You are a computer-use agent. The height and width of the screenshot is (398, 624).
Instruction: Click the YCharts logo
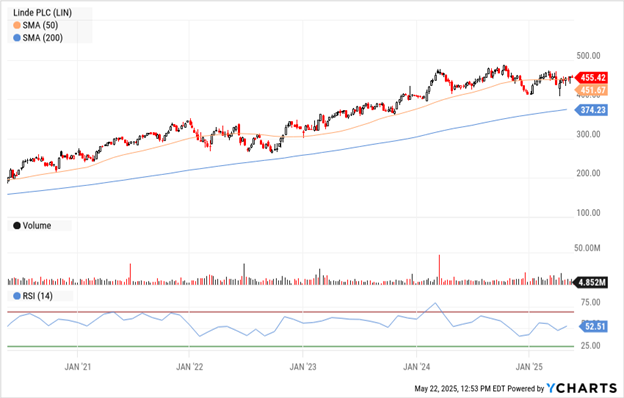[x=581, y=388]
